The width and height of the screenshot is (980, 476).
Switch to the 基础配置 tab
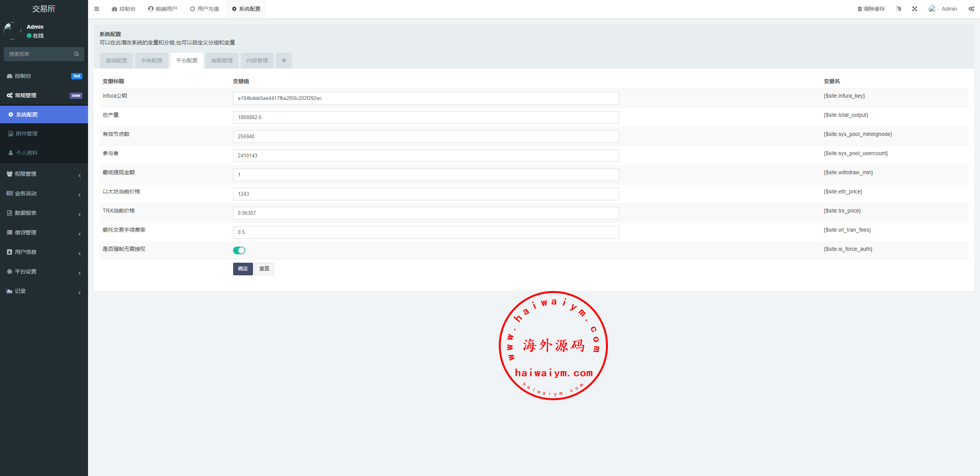[116, 61]
